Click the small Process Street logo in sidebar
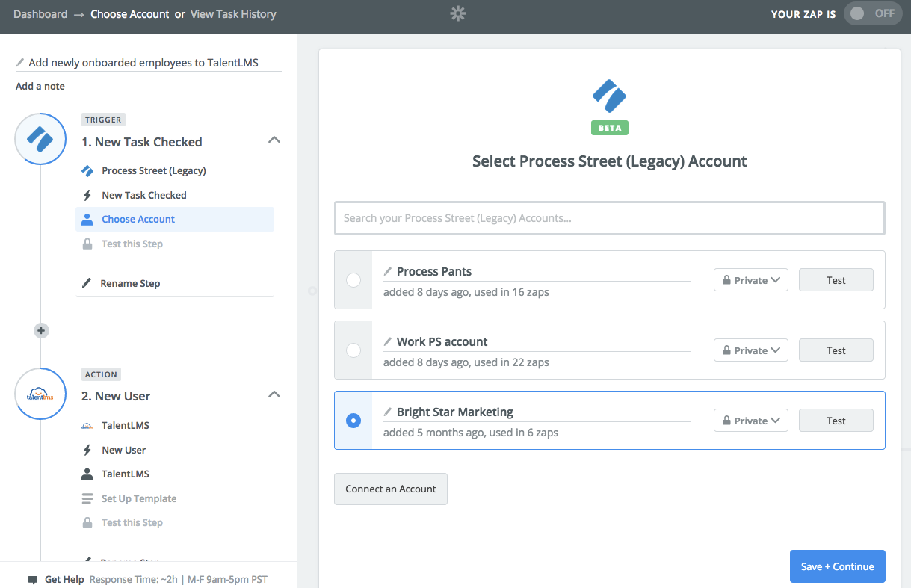 click(x=87, y=170)
